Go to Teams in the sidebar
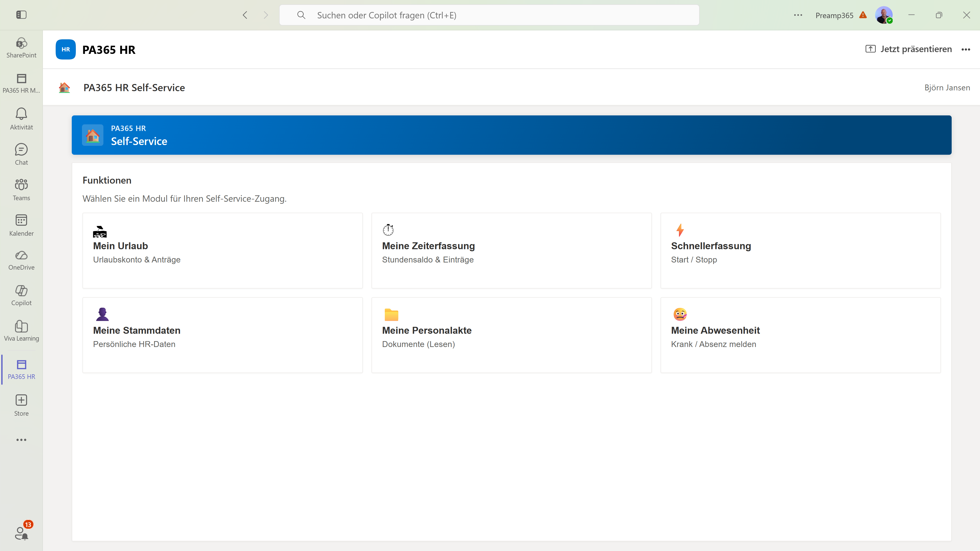The width and height of the screenshot is (980, 551). click(21, 189)
